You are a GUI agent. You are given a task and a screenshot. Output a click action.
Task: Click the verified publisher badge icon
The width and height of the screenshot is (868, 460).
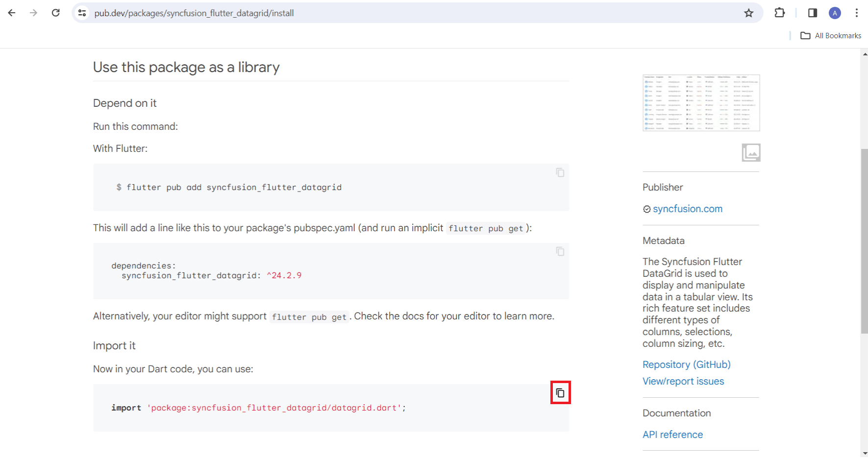647,209
